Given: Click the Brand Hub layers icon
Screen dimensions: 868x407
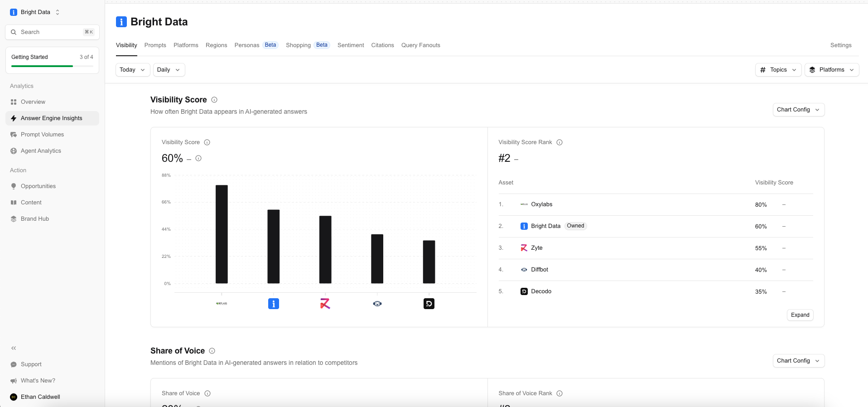Looking at the screenshot, I should [x=14, y=219].
